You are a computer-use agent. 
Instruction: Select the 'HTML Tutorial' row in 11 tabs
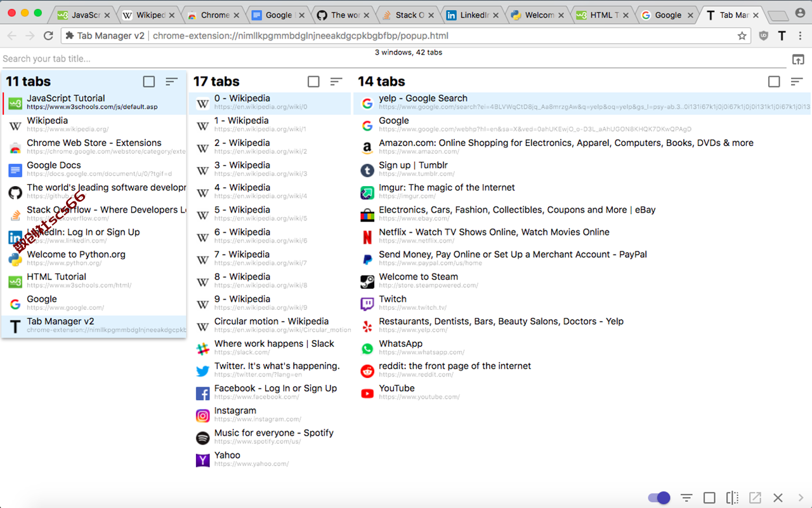95,281
